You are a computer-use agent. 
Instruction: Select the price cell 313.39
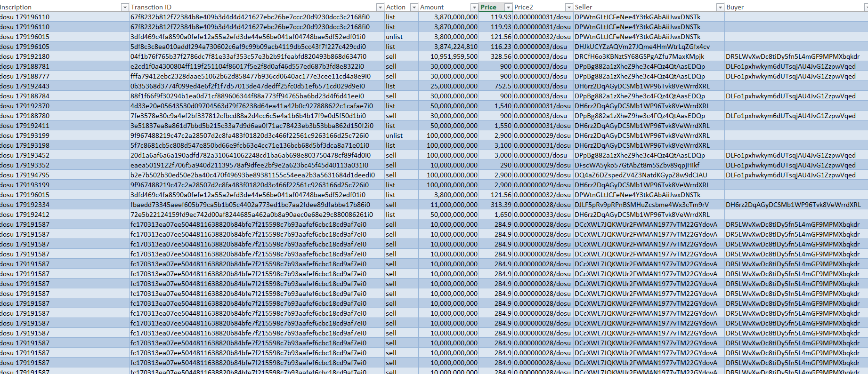[495, 205]
